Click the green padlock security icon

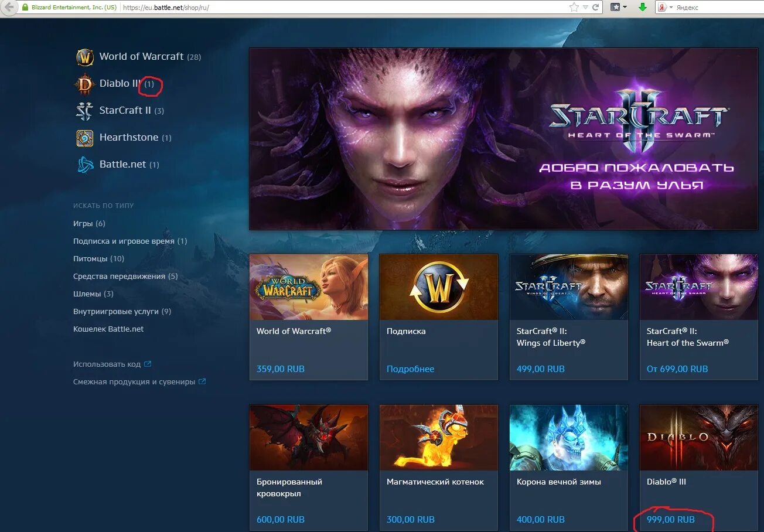(25, 8)
